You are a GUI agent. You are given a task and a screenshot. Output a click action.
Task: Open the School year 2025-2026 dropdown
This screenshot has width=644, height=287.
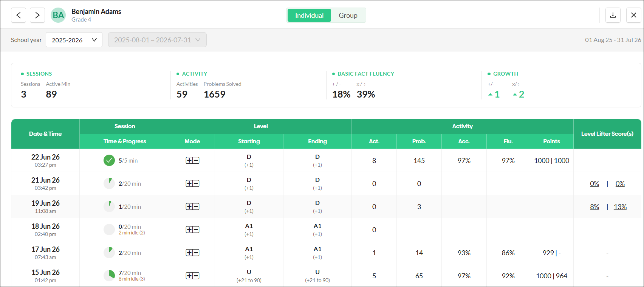pyautogui.click(x=74, y=40)
